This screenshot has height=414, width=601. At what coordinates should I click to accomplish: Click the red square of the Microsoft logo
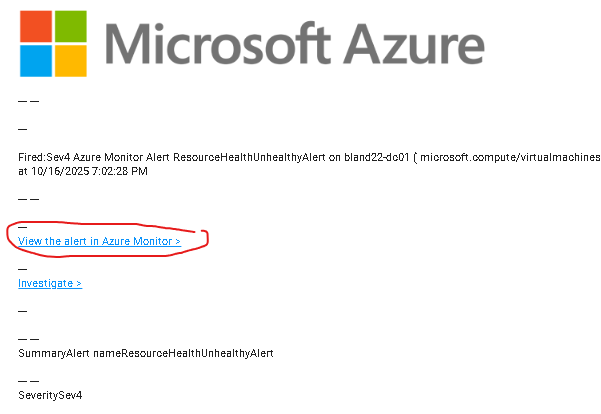click(36, 26)
